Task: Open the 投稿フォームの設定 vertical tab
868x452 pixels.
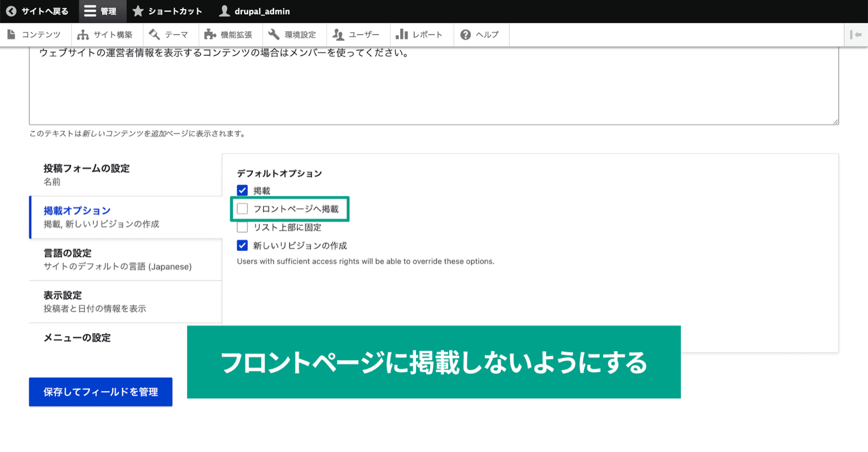Action: [126, 175]
